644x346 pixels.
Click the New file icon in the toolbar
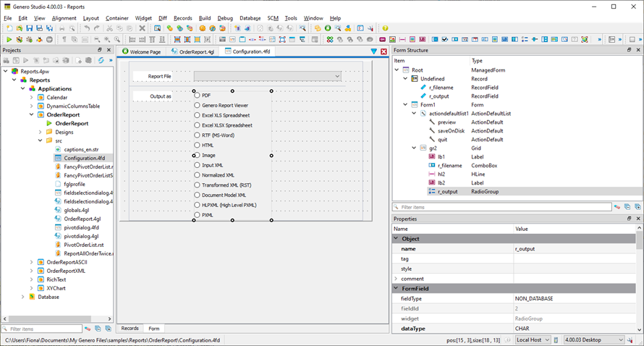(x=9, y=28)
